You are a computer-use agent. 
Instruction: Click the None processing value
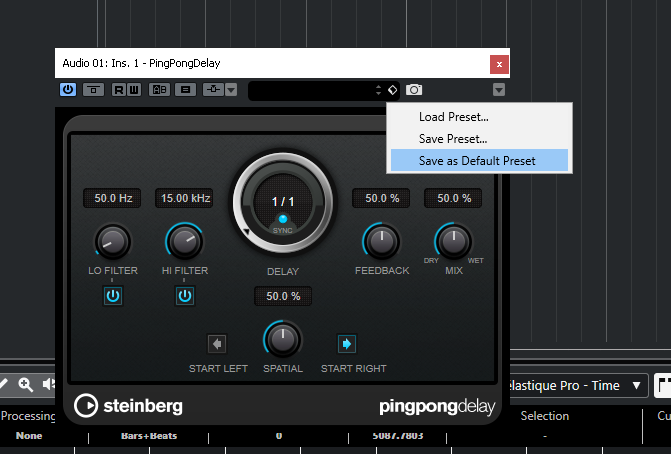coord(29,436)
